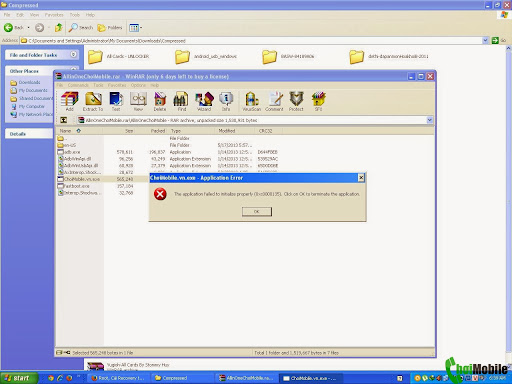Click the Find toolbar icon in WinRAR
Image resolution: width=512 pixels, height=384 pixels.
coord(181,101)
